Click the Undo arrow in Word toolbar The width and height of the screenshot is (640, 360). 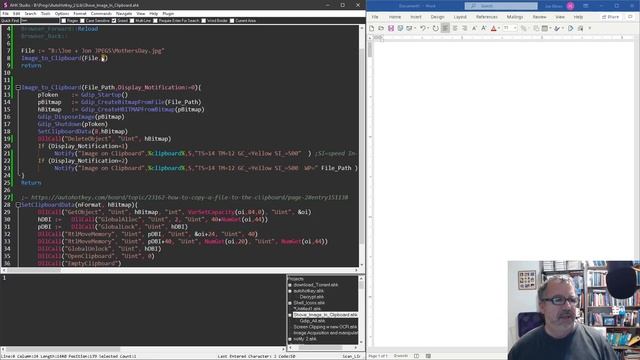(422, 28)
